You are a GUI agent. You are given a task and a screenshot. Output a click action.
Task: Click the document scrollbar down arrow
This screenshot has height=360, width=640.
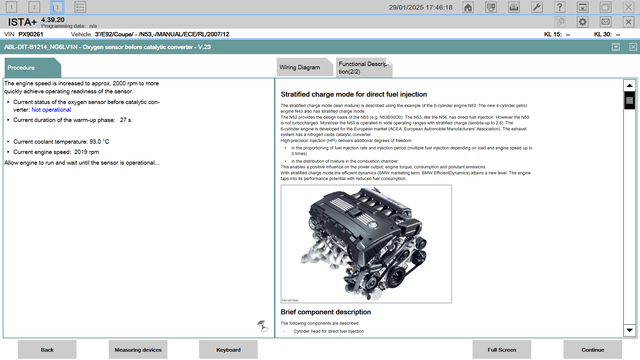pos(629,330)
